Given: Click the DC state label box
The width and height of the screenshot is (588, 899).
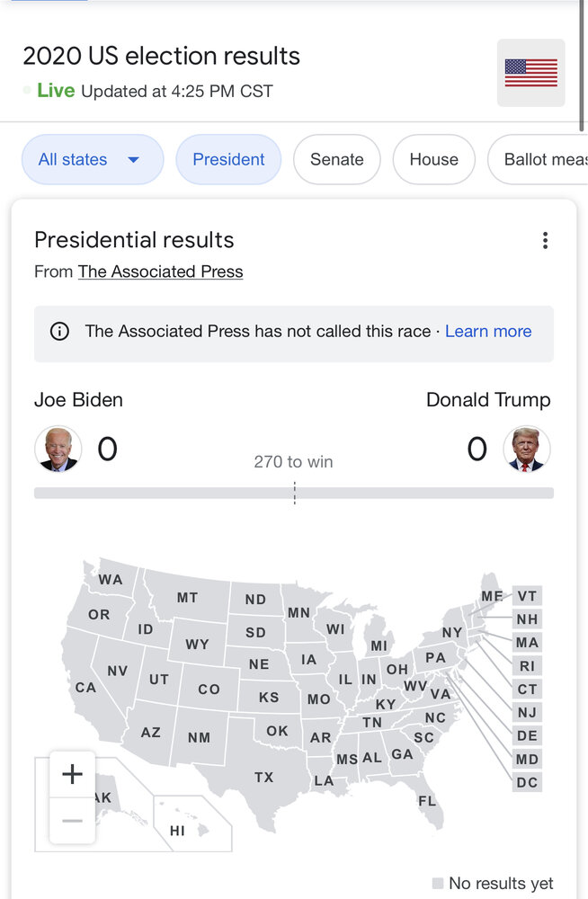Looking at the screenshot, I should (x=528, y=782).
